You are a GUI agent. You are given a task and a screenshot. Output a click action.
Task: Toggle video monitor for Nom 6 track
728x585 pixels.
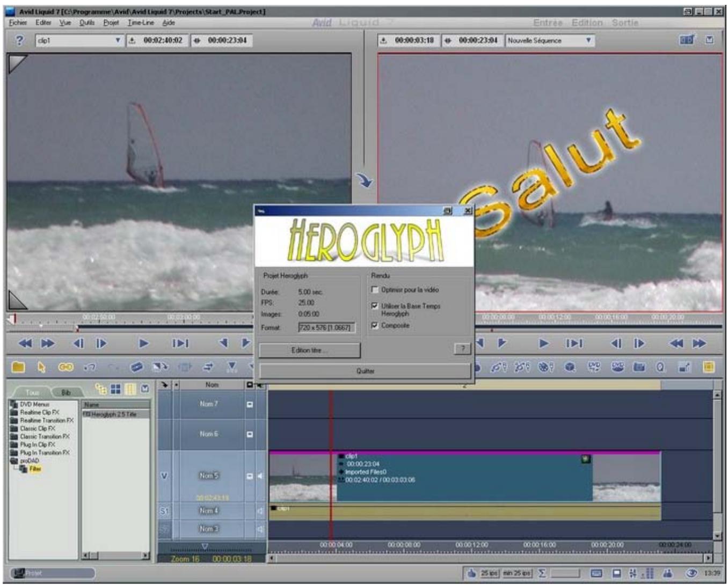pos(250,434)
